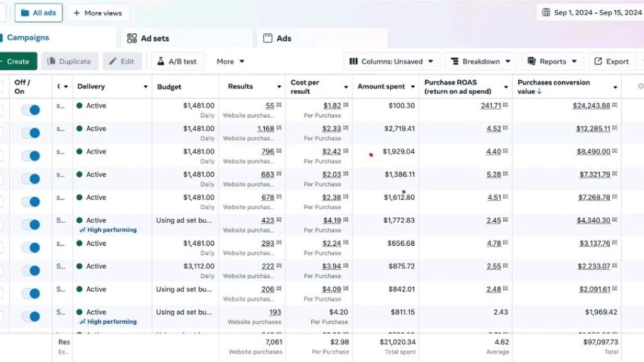The image size is (644, 362).
Task: Click the Ad sets grid icon
Action: click(x=132, y=38)
